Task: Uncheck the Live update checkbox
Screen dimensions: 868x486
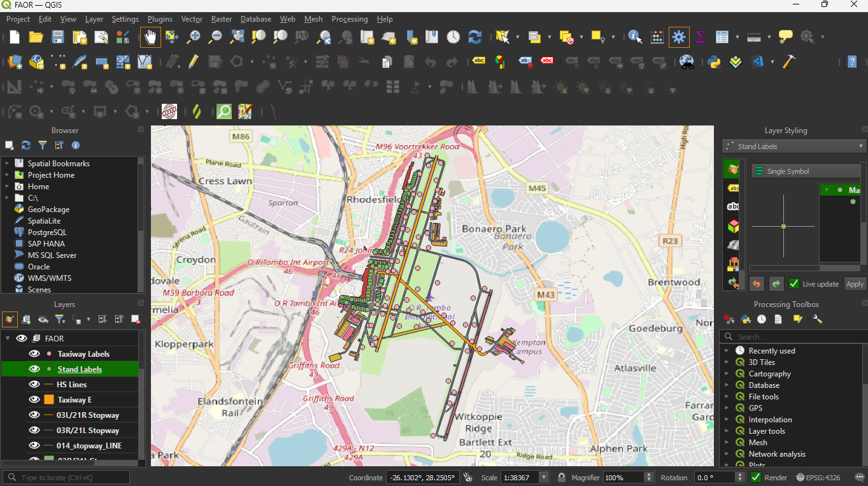Action: coord(794,284)
